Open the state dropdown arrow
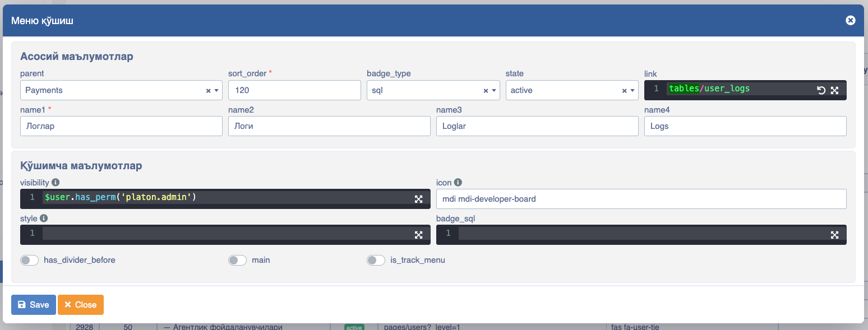 click(x=632, y=90)
